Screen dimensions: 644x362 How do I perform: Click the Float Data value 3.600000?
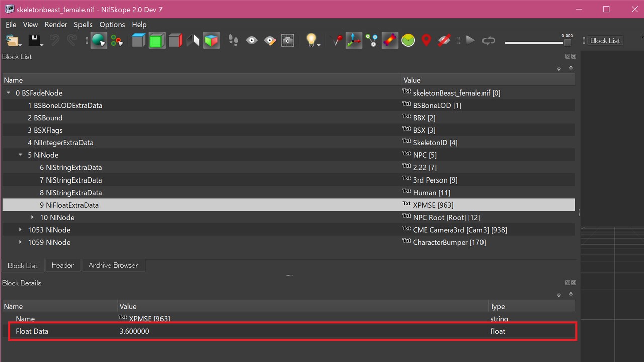pyautogui.click(x=134, y=331)
